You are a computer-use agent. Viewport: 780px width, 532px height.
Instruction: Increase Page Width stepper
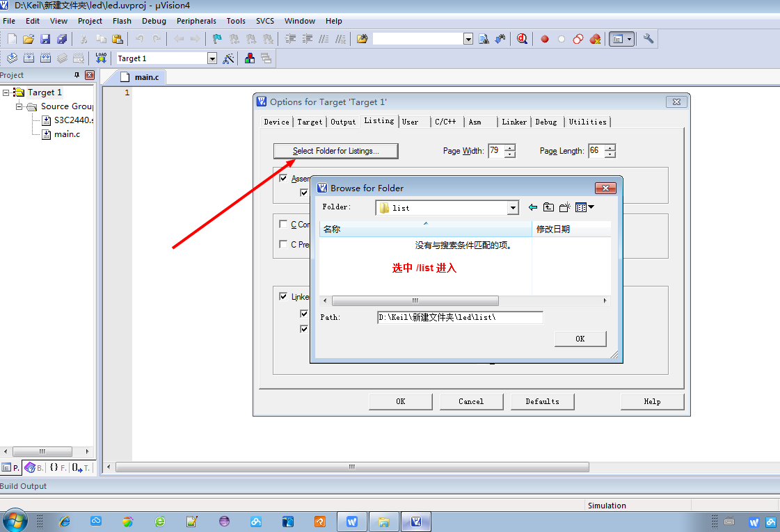tap(510, 147)
